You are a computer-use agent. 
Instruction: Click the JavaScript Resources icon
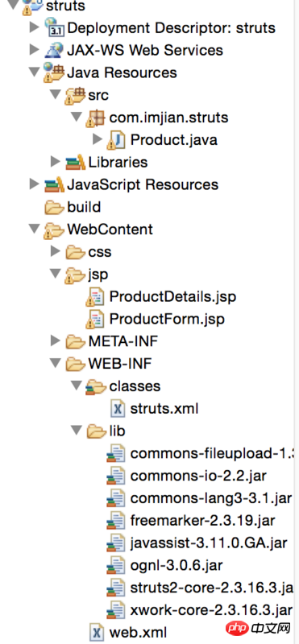coord(55,184)
